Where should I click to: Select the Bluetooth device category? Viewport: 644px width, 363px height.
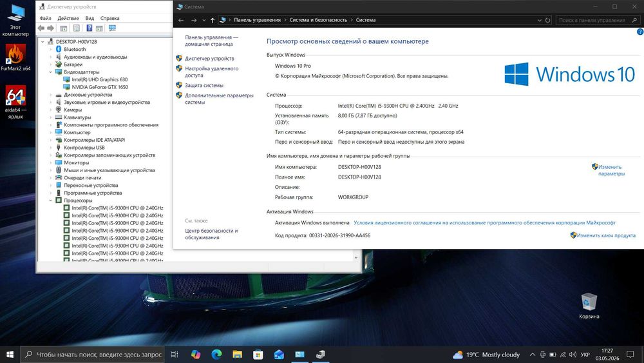pos(75,50)
